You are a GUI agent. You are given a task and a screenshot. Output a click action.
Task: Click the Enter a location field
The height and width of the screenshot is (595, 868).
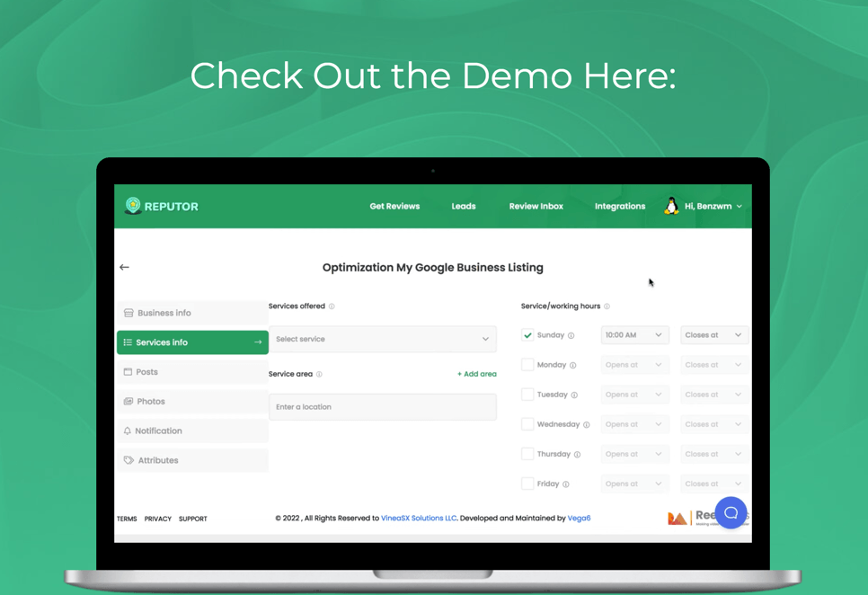pos(383,407)
